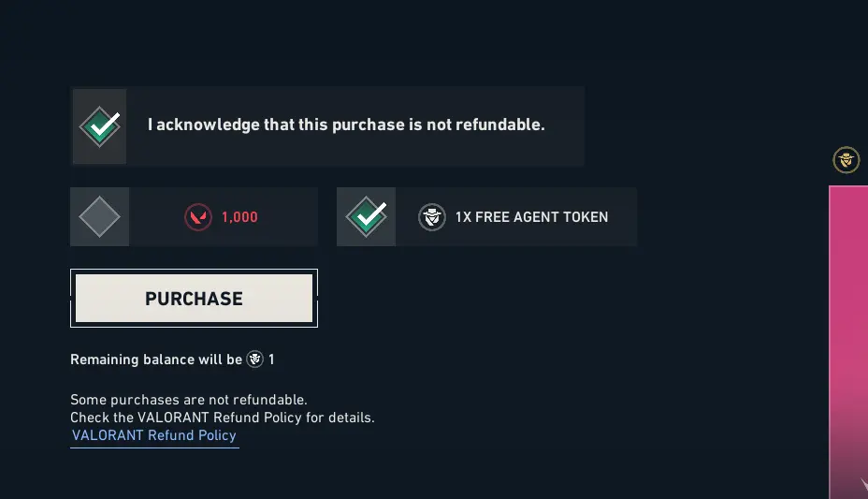This screenshot has width=868, height=499.
Task: Click the pink agent card panel
Action: [x=848, y=328]
